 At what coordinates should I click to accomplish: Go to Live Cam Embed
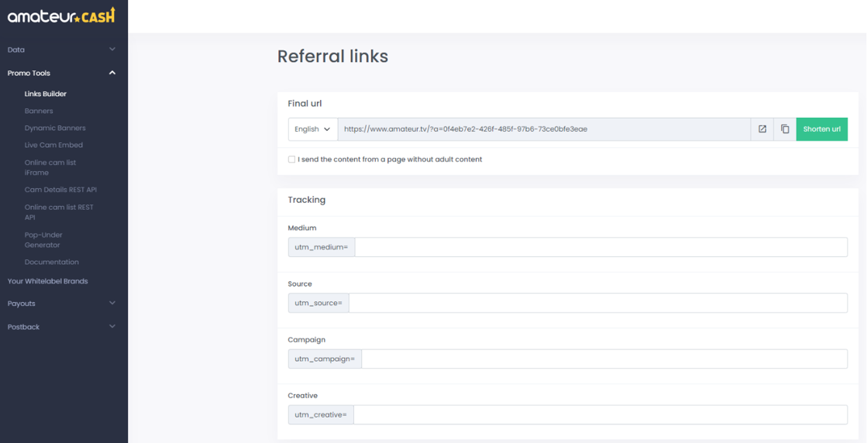(53, 145)
